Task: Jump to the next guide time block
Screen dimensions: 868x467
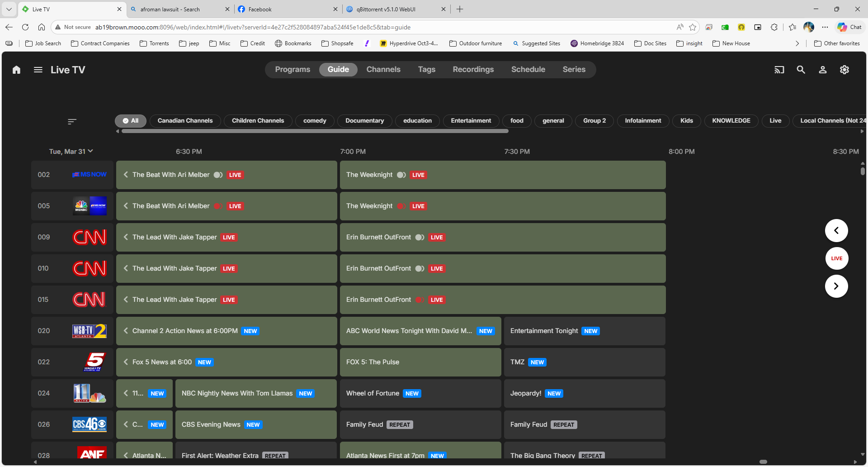Action: [836, 286]
